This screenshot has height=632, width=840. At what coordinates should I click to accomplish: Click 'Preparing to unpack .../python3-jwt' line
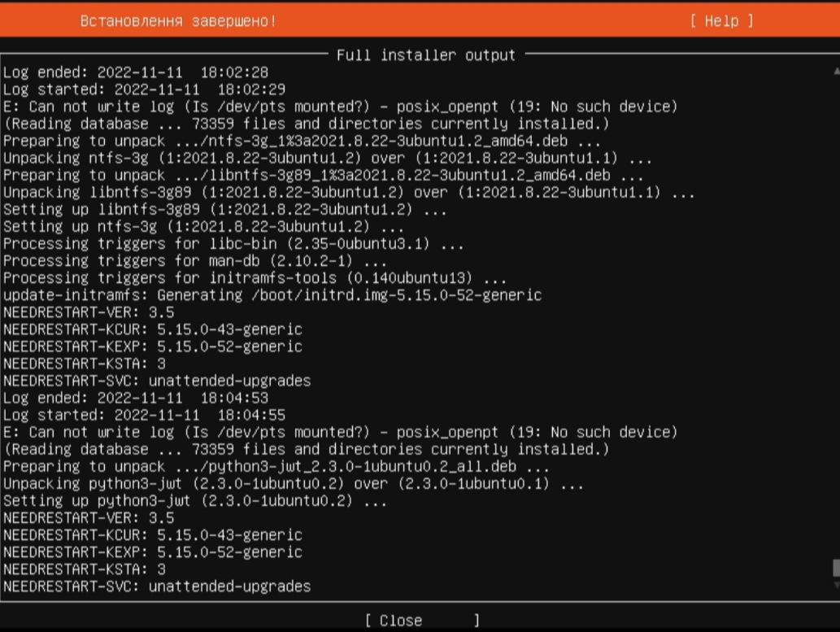[x=276, y=467]
